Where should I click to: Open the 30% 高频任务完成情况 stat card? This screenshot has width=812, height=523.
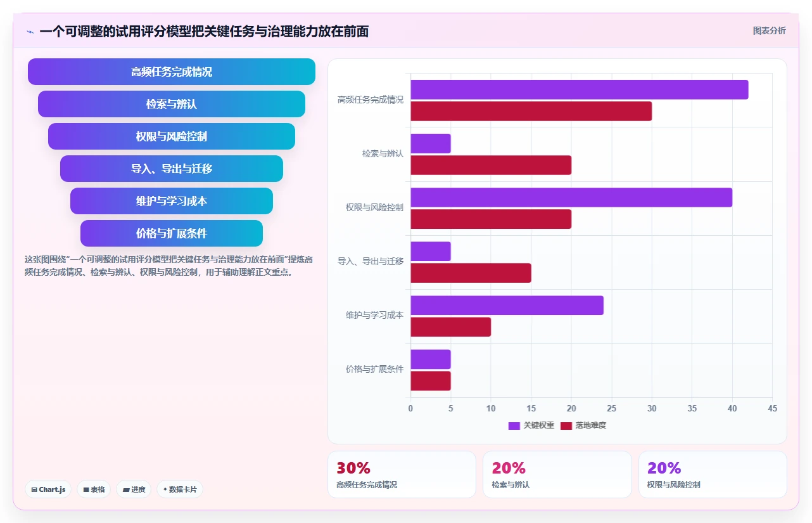[402, 474]
